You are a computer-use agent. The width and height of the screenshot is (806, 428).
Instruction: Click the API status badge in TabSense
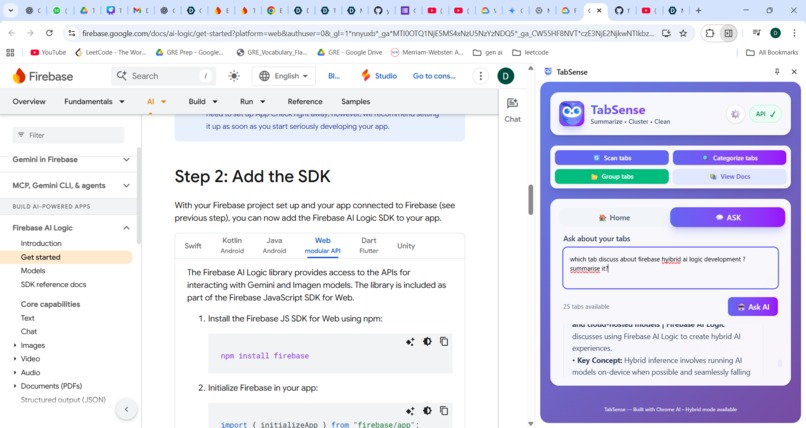(x=765, y=114)
